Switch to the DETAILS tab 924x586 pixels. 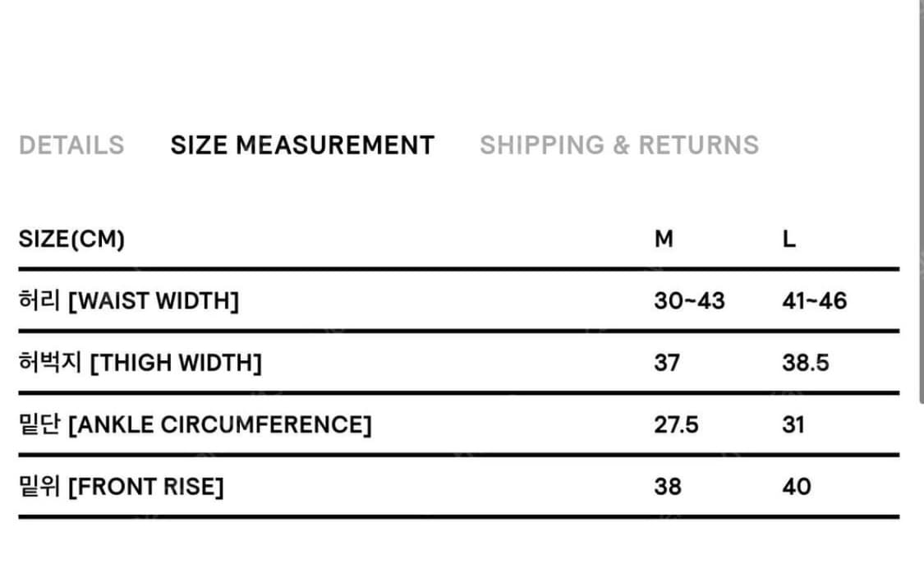71,145
